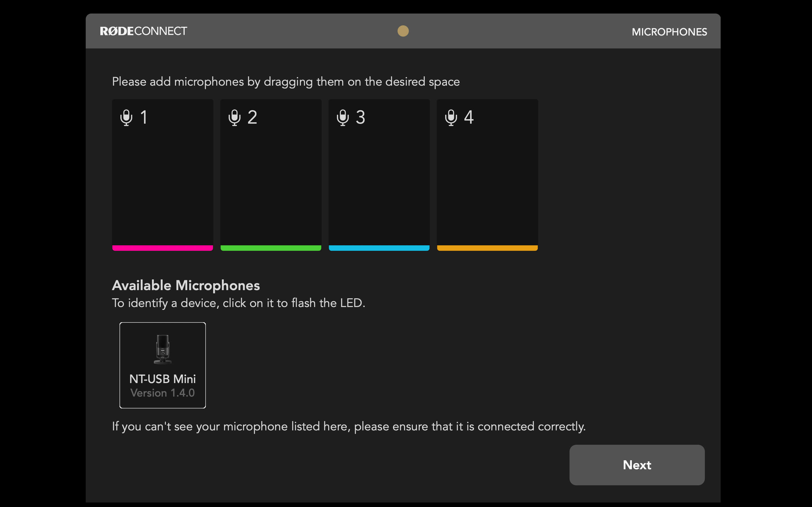The height and width of the screenshot is (507, 812).
Task: Flash LED by clicking NT-USB Mini label
Action: point(163,379)
